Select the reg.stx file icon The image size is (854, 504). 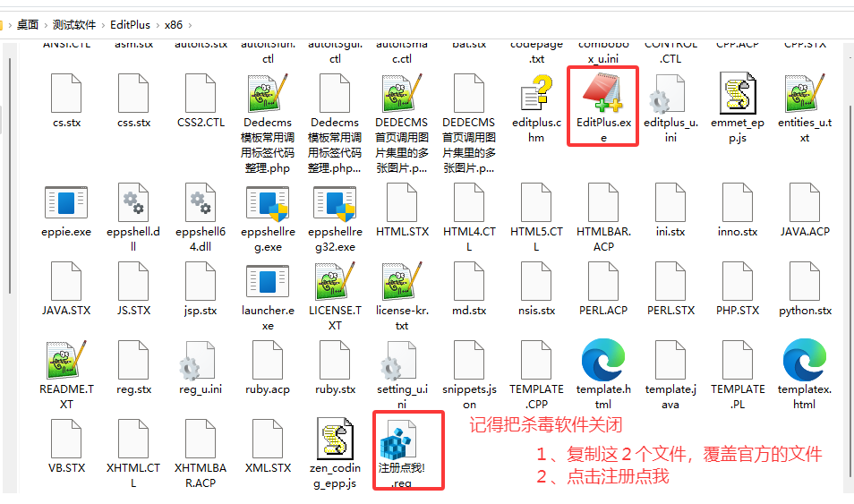click(133, 360)
